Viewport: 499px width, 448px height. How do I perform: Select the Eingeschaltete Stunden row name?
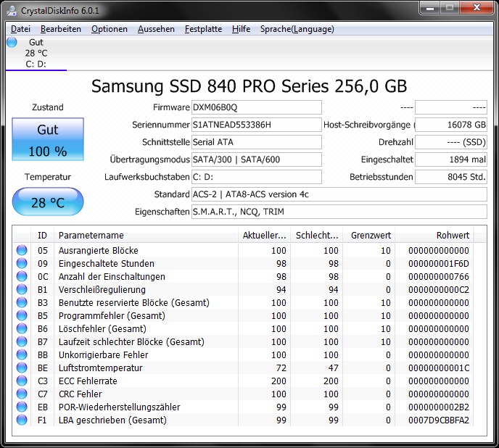(x=107, y=263)
